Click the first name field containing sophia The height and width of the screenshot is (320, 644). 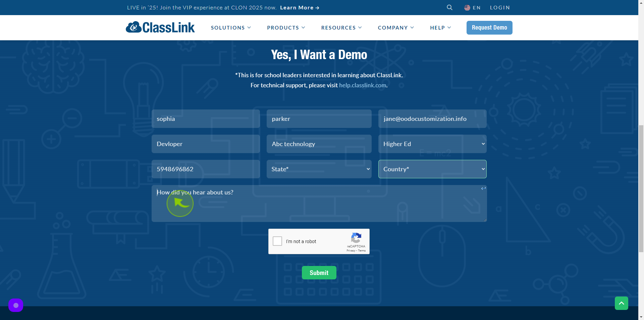click(206, 119)
